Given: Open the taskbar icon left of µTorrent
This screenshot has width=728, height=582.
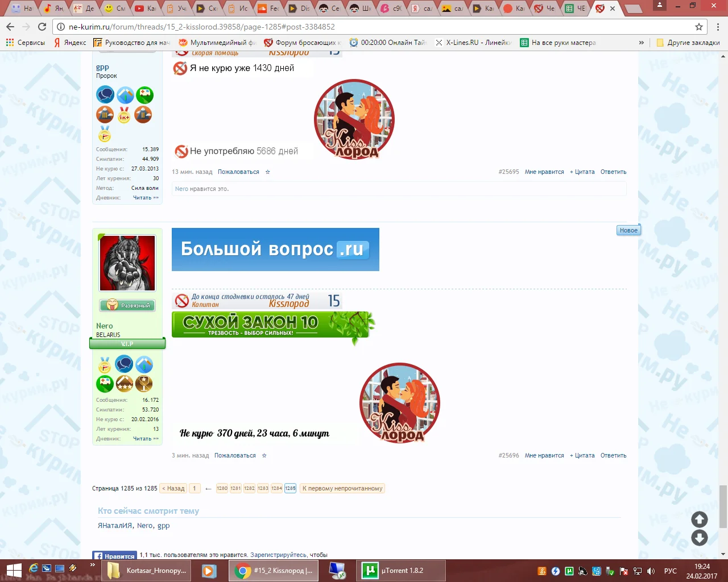Looking at the screenshot, I should [338, 571].
